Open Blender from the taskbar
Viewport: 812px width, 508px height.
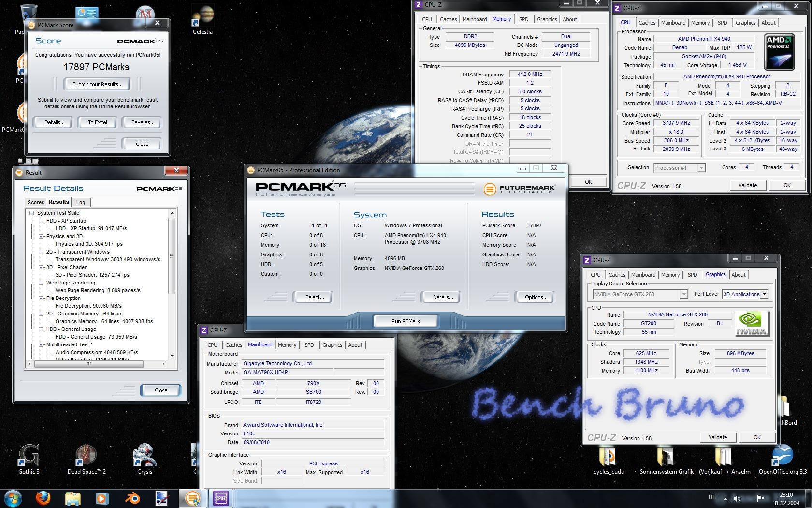132,498
